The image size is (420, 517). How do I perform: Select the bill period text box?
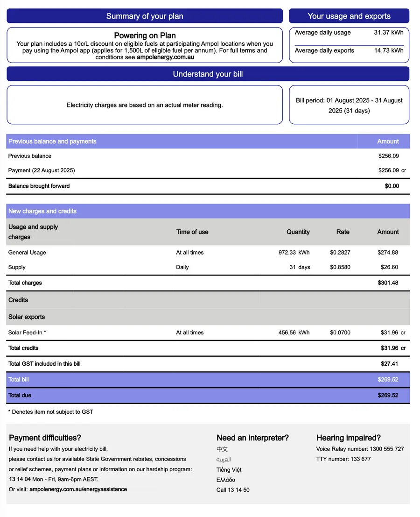pyautogui.click(x=349, y=105)
